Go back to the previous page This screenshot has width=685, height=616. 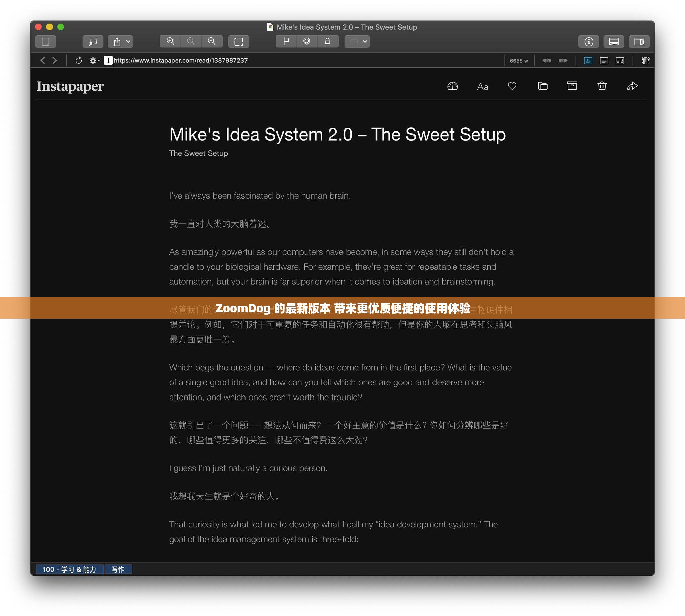coord(43,60)
